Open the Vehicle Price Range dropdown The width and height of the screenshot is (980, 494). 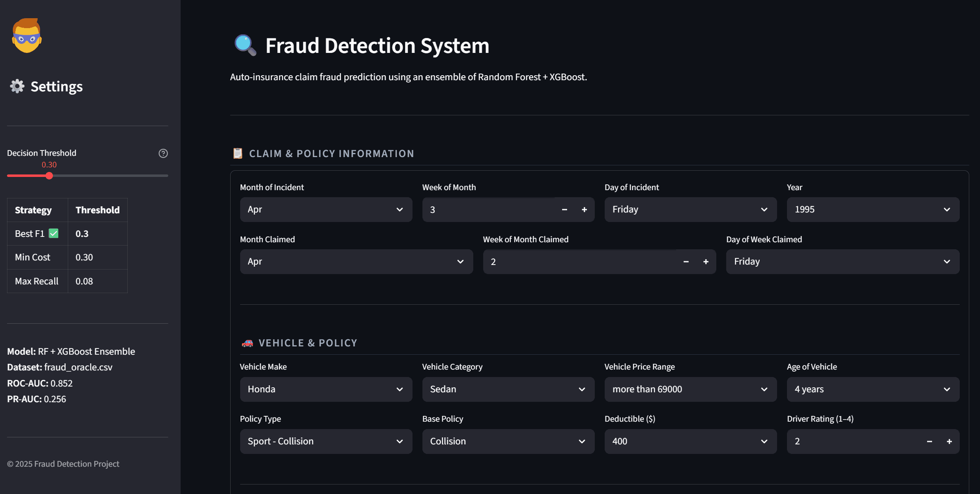click(691, 389)
